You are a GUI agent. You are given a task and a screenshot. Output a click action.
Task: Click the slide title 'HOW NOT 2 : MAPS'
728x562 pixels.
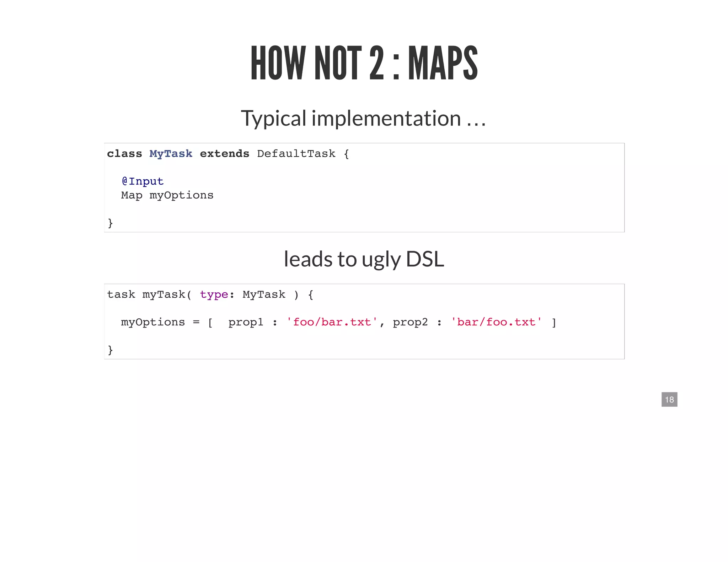click(x=364, y=63)
